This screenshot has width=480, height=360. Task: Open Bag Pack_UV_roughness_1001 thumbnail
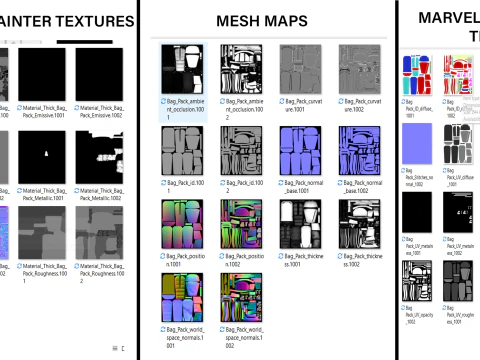tap(458, 281)
